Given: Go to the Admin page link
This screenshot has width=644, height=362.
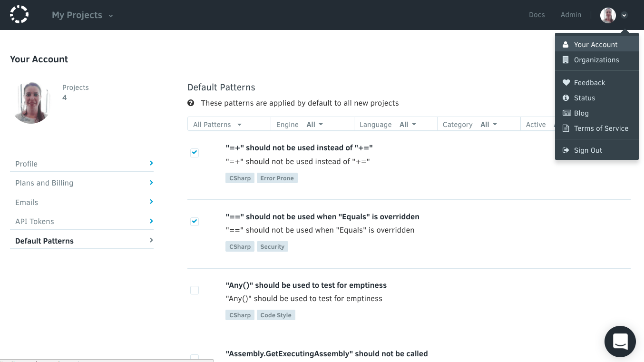Looking at the screenshot, I should (571, 15).
